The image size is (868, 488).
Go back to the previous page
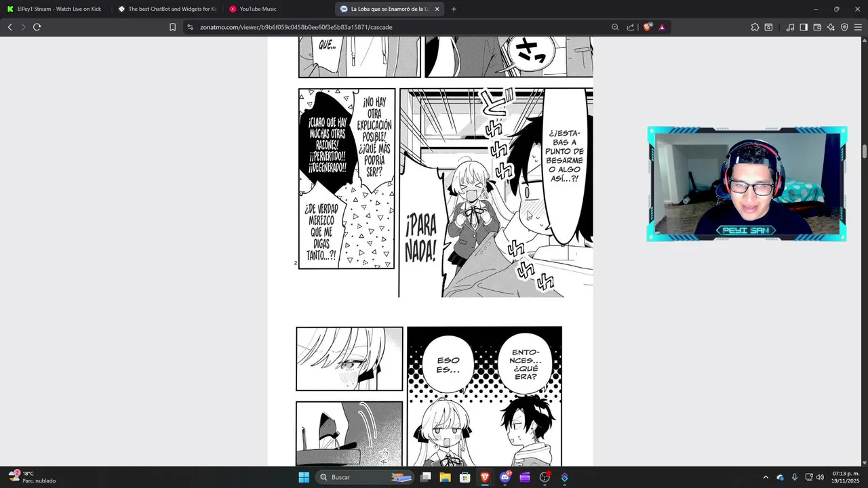click(x=9, y=27)
